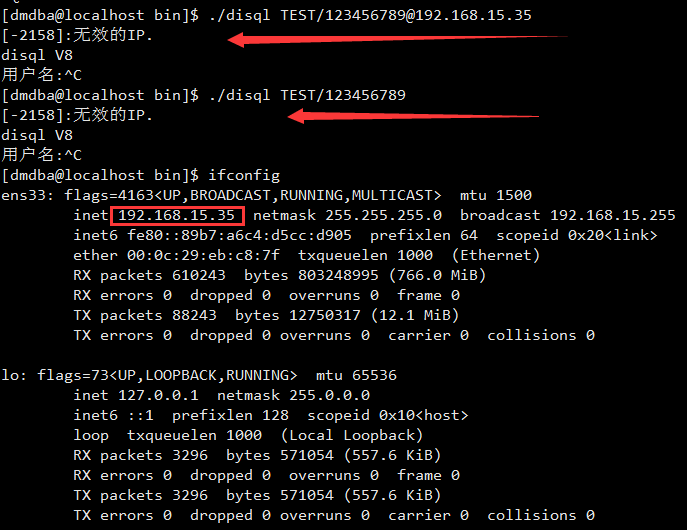Click the ens33 interface name
Viewport: 687px width, 530px height.
tap(24, 195)
